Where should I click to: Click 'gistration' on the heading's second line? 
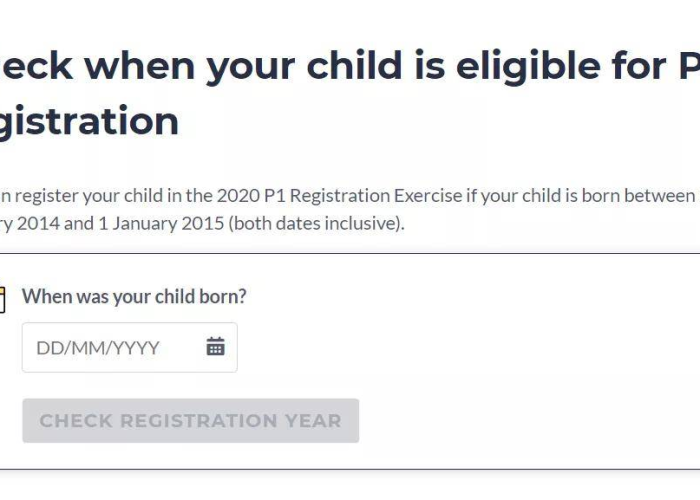coord(89,121)
